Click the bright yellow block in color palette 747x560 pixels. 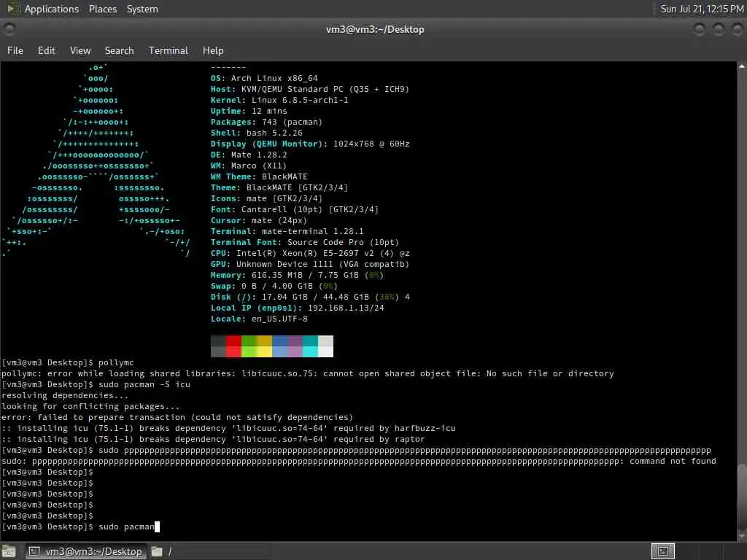(x=264, y=352)
